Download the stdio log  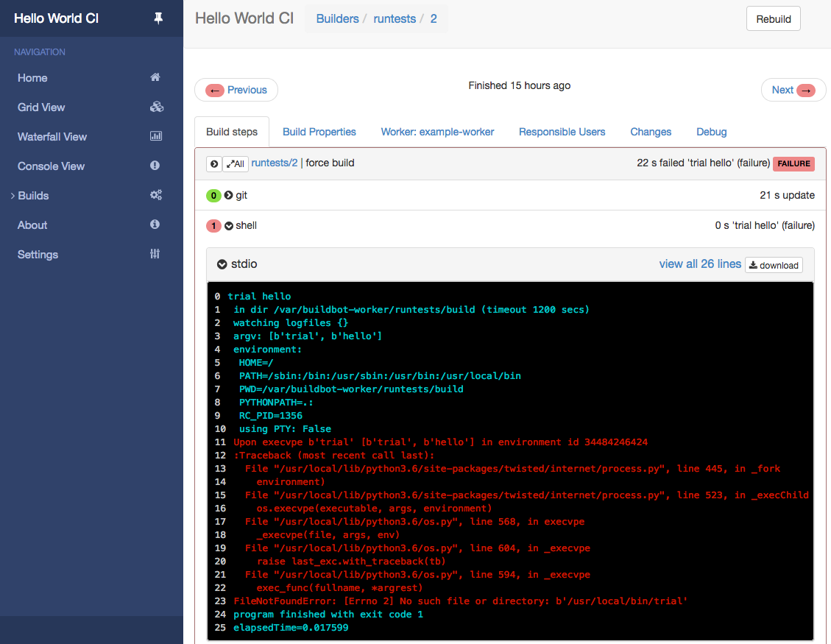pyautogui.click(x=774, y=264)
